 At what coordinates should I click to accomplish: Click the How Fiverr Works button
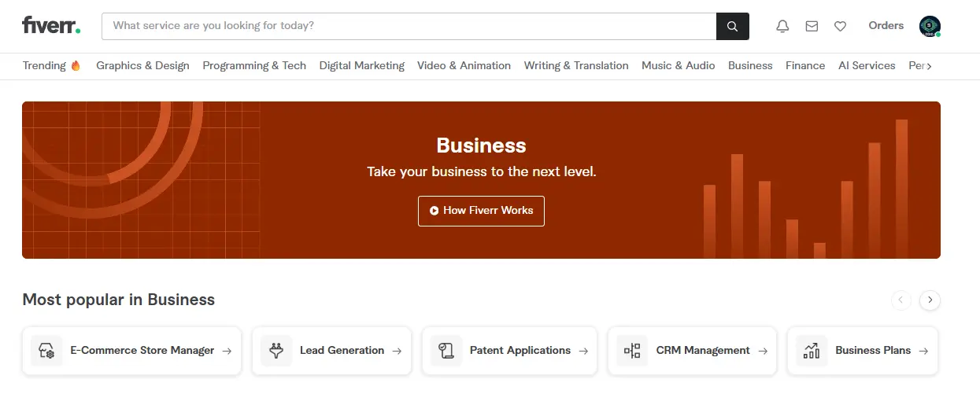coord(481,211)
